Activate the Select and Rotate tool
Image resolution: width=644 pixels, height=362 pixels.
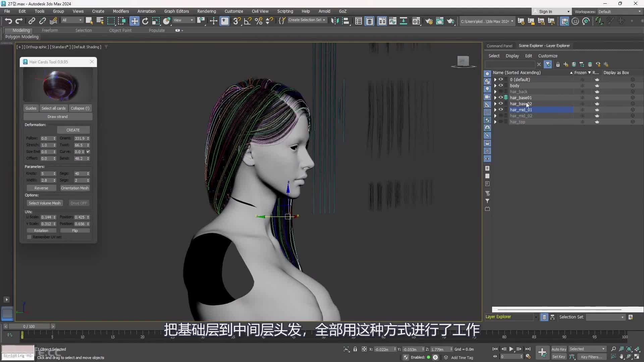145,21
